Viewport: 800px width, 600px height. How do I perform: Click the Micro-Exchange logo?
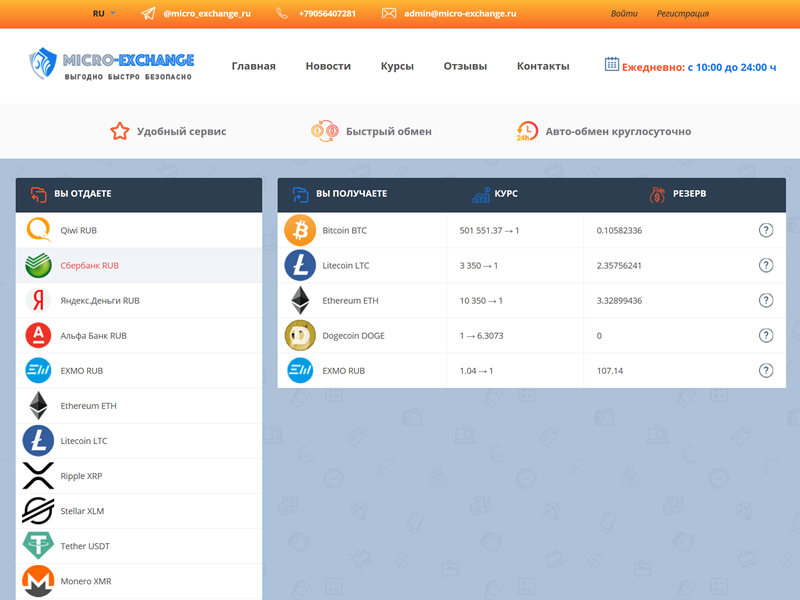111,65
